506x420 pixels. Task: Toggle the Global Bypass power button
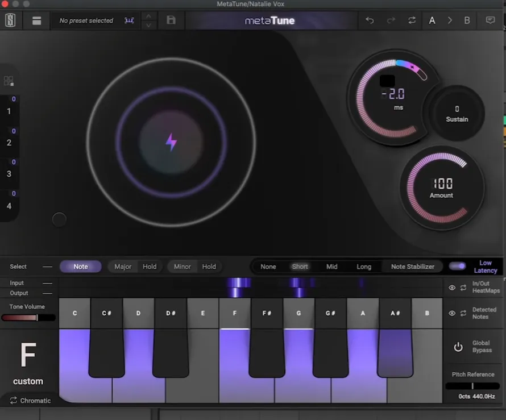(458, 347)
